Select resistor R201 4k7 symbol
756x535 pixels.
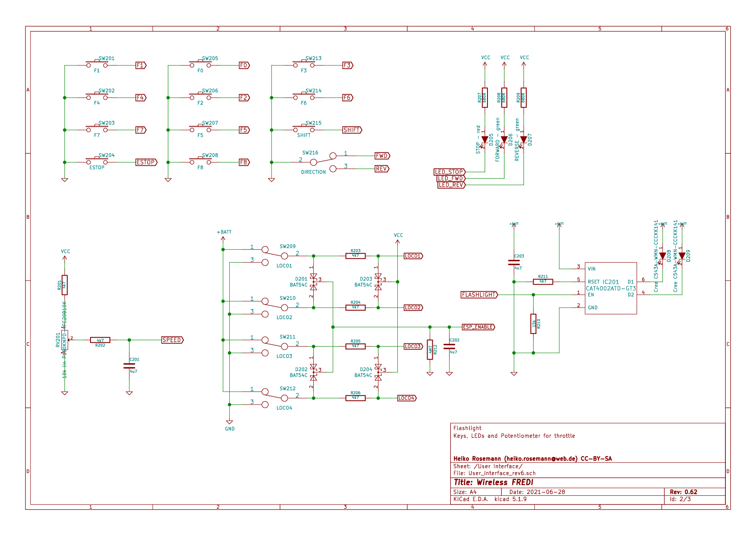click(x=65, y=285)
